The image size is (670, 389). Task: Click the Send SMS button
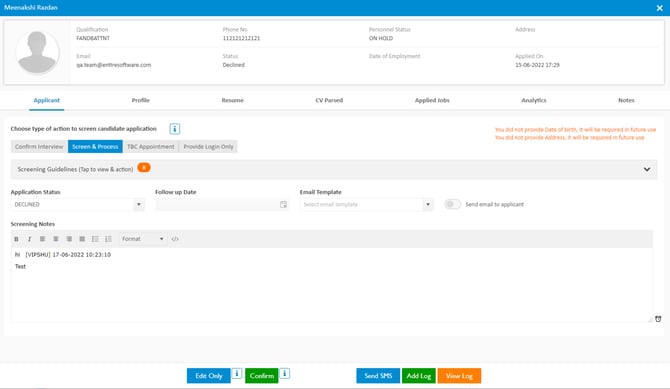[378, 376]
